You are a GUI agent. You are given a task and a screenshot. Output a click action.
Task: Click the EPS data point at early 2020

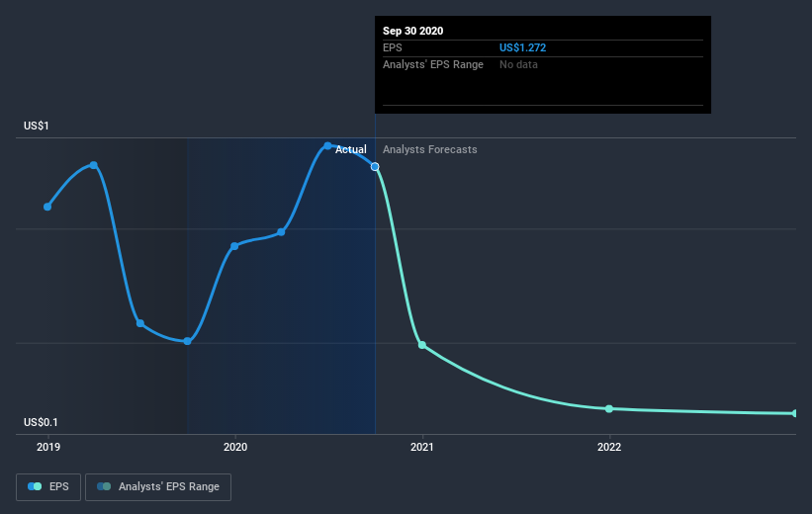pyautogui.click(x=234, y=246)
